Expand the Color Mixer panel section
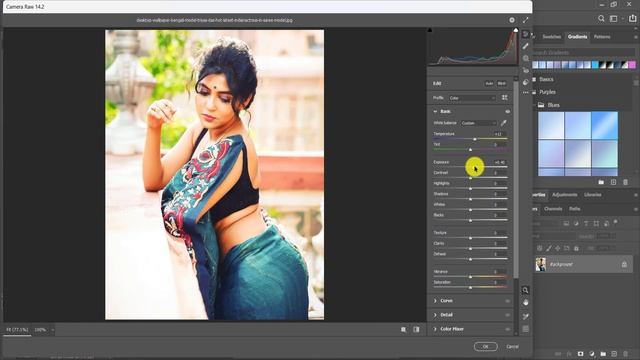Screen dimensions: 640x360 (435, 329)
